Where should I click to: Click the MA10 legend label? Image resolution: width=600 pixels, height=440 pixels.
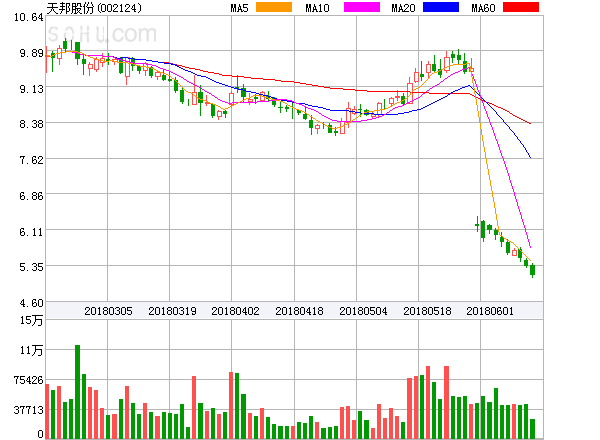[317, 8]
